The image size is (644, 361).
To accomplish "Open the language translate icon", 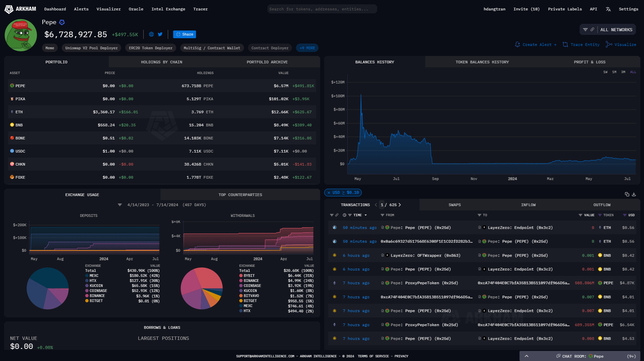I will click(x=608, y=9).
